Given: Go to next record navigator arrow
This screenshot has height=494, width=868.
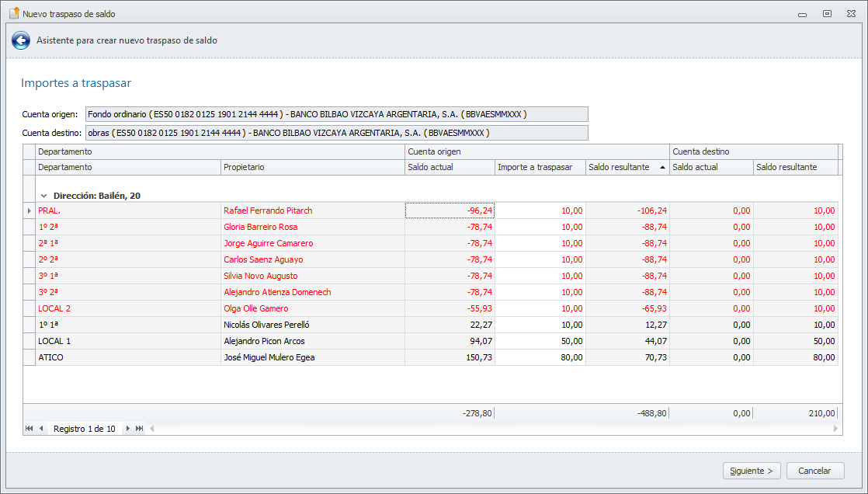Looking at the screenshot, I should point(128,429).
